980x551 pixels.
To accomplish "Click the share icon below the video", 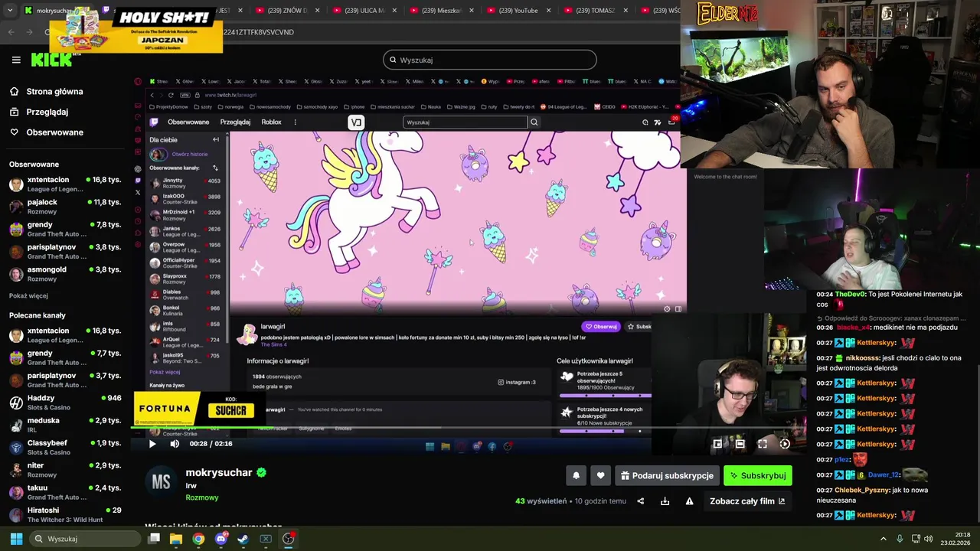I will click(640, 501).
